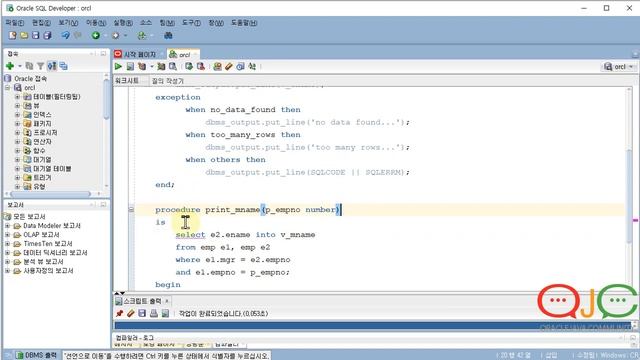Switch to the 질의 작성기 tab
640x360 pixels.
[x=168, y=81]
